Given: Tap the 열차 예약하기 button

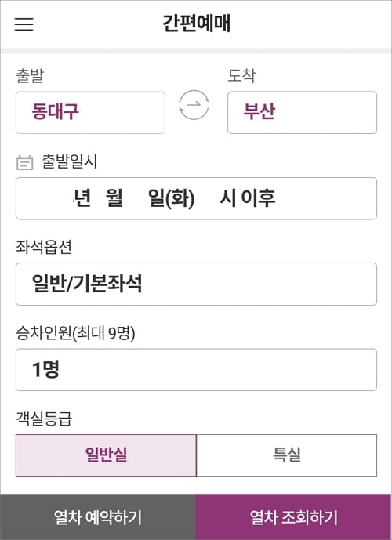Looking at the screenshot, I should pyautogui.click(x=98, y=517).
